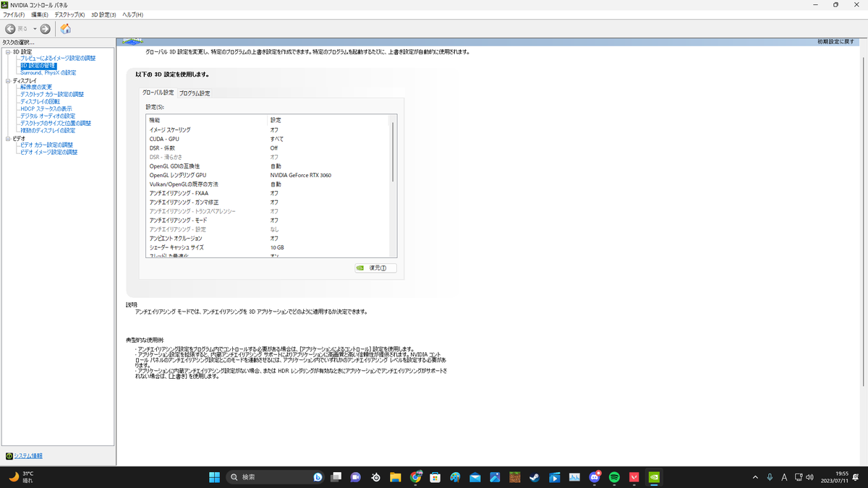Open the Minecraft icon in the taskbar

[x=515, y=477]
